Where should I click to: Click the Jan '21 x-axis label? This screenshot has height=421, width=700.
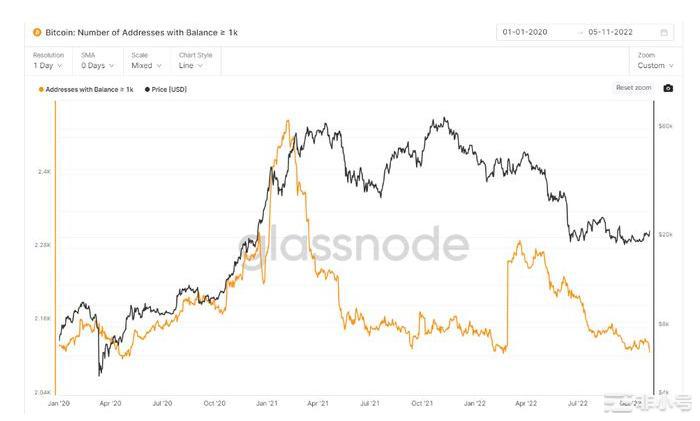[x=266, y=403]
